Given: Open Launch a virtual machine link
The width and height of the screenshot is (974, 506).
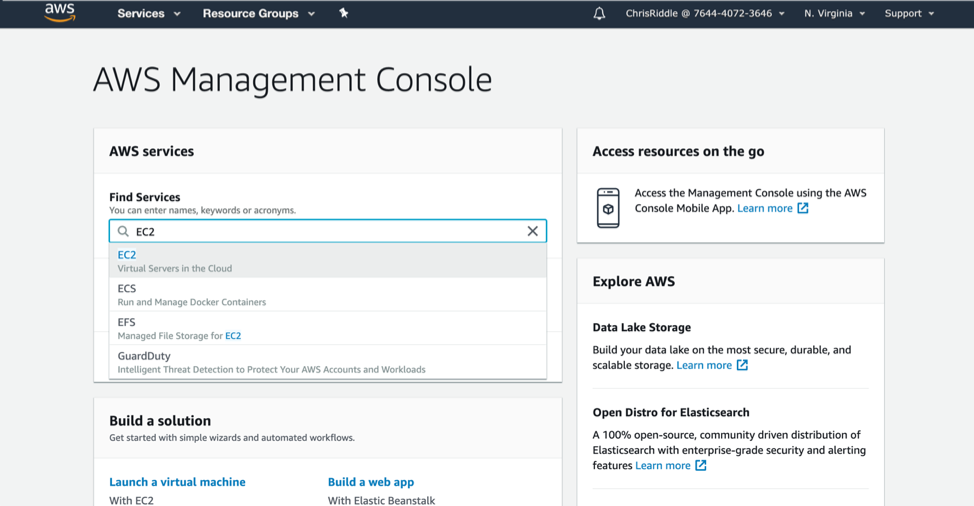Looking at the screenshot, I should pyautogui.click(x=177, y=482).
